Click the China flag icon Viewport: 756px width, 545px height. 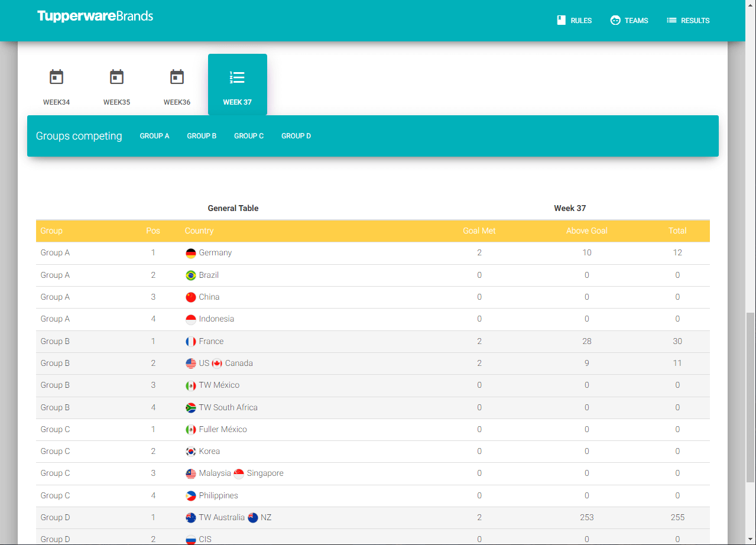pyautogui.click(x=191, y=297)
